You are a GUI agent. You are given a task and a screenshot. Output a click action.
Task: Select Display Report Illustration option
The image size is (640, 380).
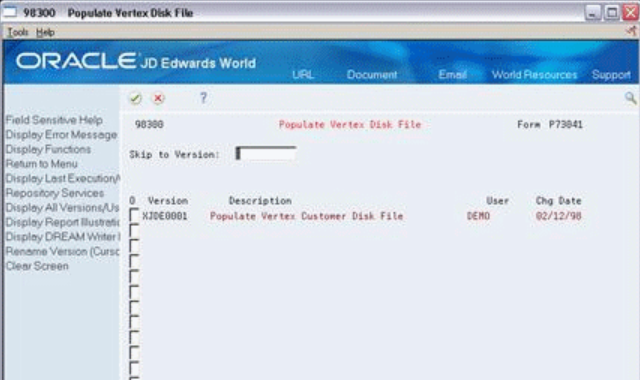[62, 222]
